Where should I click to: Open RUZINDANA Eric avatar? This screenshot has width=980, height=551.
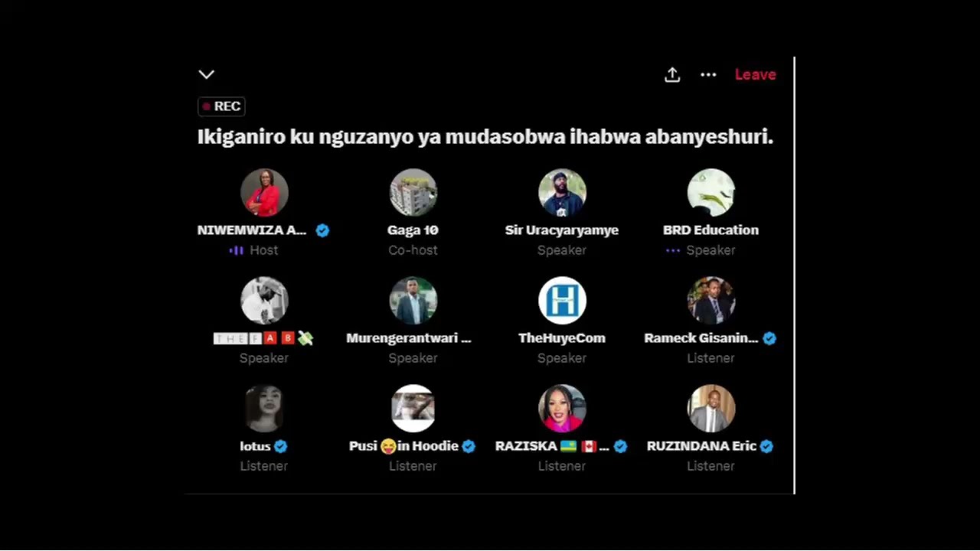tap(711, 409)
